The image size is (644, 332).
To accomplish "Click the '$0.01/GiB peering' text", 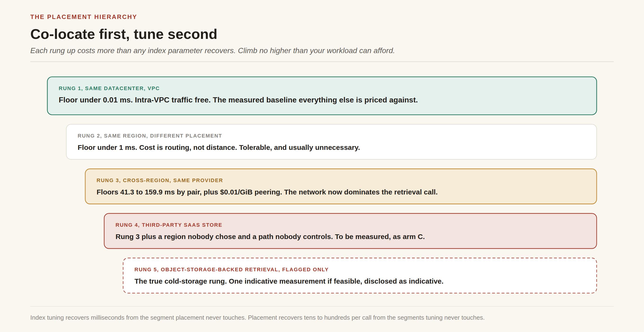I will (251, 192).
